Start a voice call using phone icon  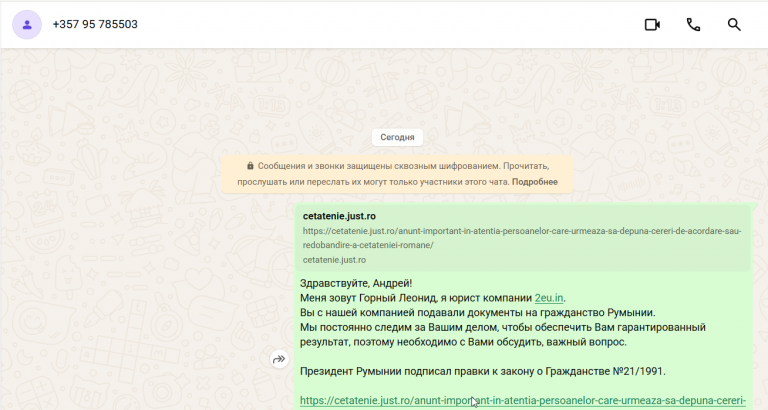point(693,24)
